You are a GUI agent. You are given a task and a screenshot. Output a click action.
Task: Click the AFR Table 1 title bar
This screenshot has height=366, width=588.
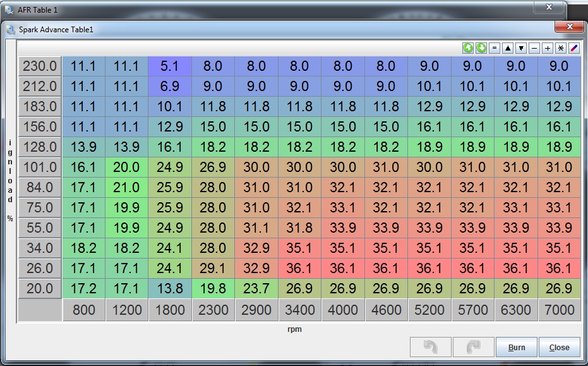tap(253, 9)
